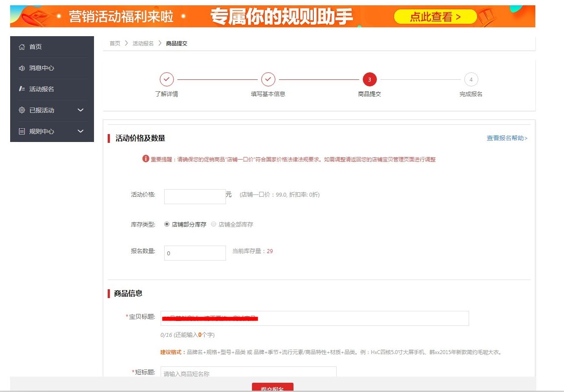Click the document icon beside 规则中心
Screen dimensions: 564x392
(x=22, y=131)
